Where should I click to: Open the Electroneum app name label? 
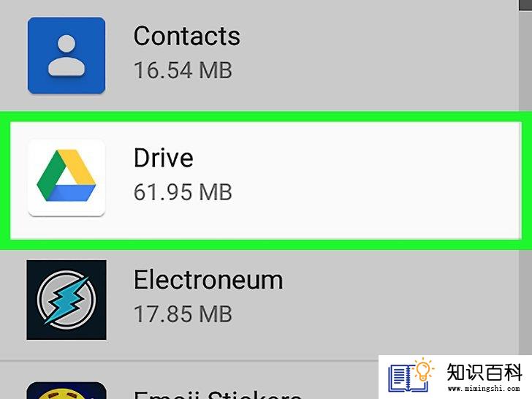tap(208, 280)
